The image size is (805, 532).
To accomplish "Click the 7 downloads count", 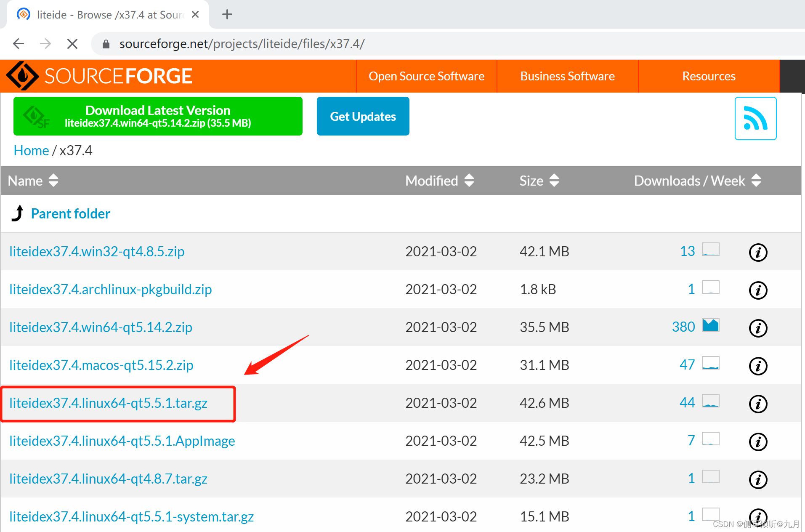I will (x=691, y=441).
